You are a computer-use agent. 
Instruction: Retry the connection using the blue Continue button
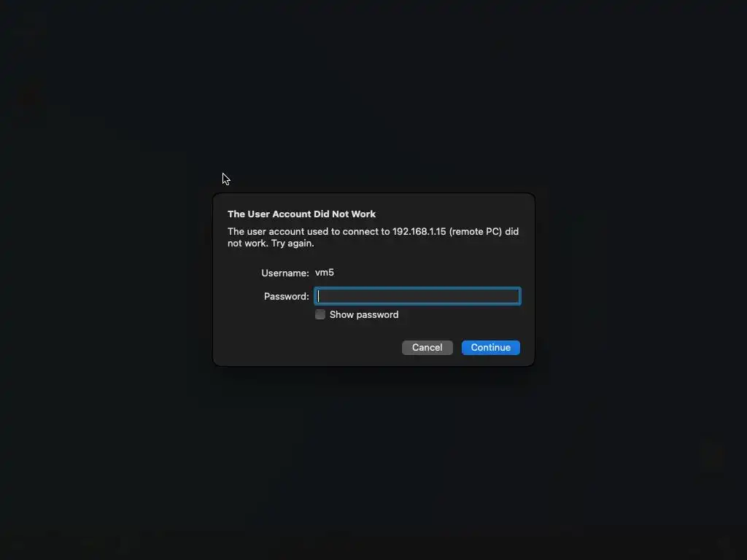pos(491,348)
